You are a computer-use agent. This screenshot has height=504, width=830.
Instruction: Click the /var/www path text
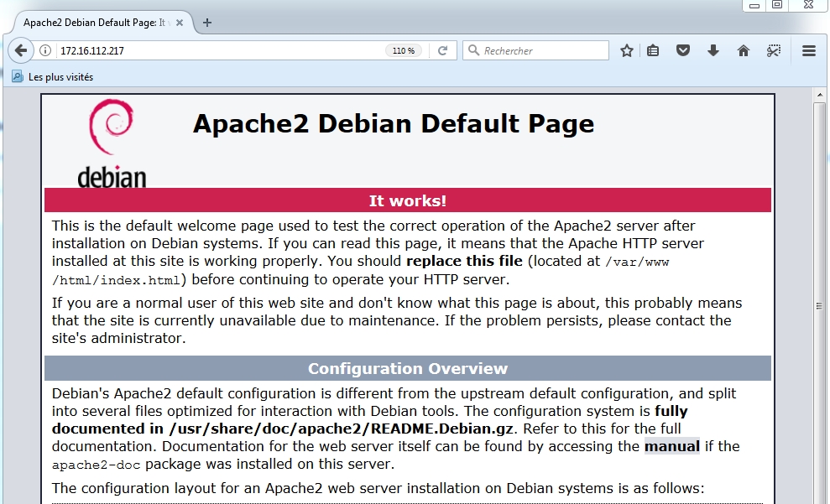tap(637, 262)
